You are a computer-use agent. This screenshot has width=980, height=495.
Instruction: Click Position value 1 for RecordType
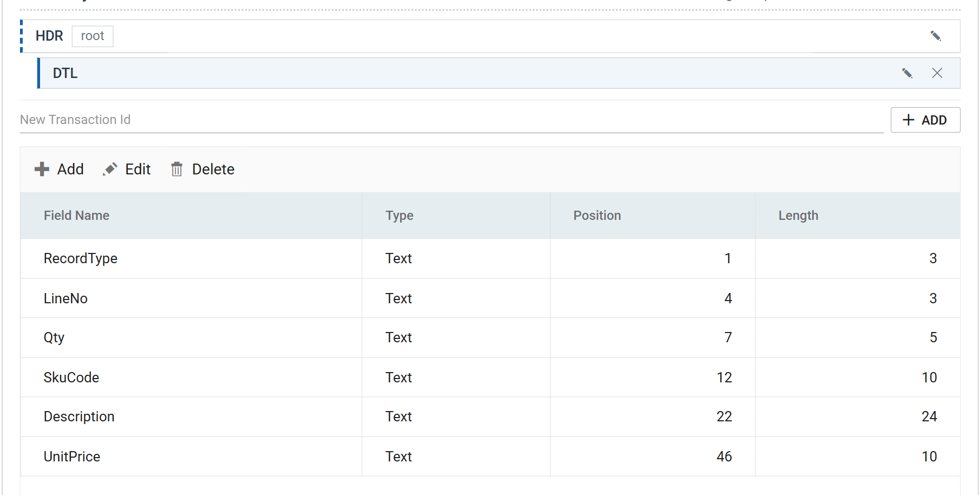pyautogui.click(x=728, y=258)
